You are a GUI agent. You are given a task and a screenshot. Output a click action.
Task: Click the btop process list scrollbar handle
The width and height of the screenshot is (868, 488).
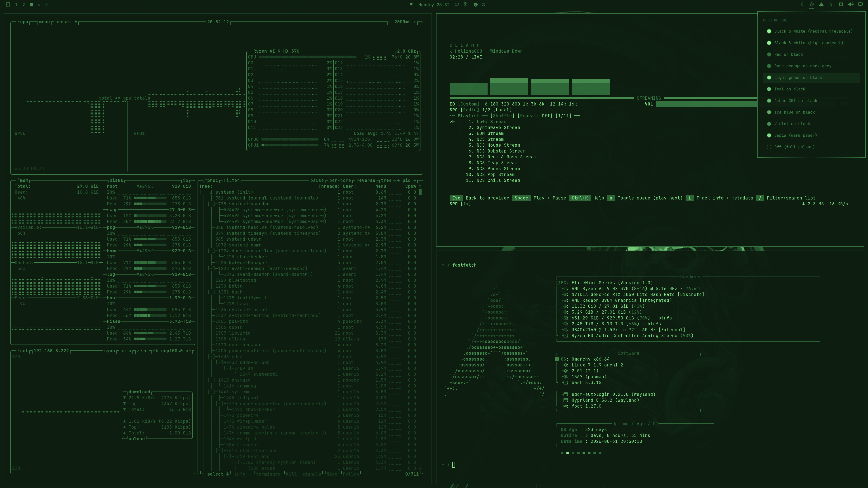coord(420,192)
